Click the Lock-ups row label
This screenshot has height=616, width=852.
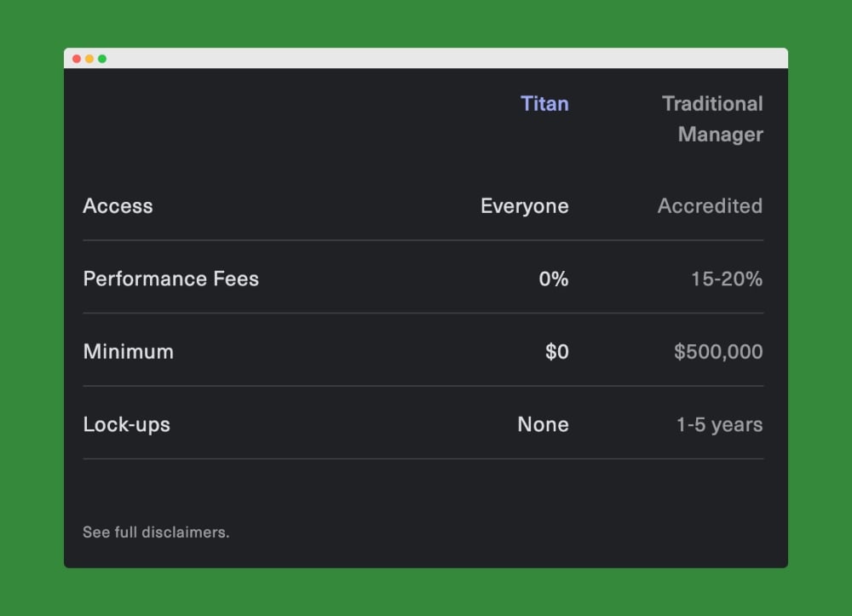point(127,425)
